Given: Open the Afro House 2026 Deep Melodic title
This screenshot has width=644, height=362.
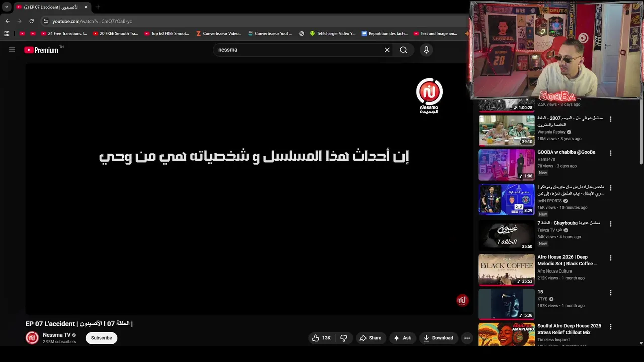Looking at the screenshot, I should (x=568, y=260).
